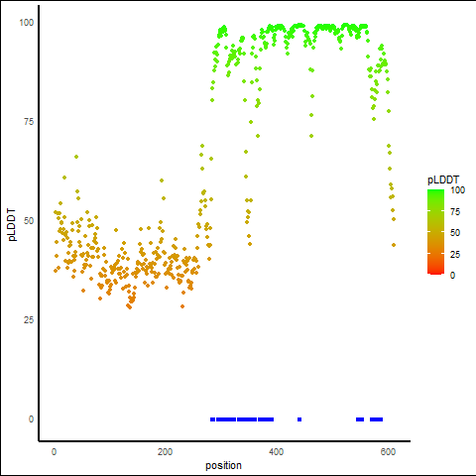Click the legend label 25
Viewport: 476px width, 476px height.
tap(455, 254)
